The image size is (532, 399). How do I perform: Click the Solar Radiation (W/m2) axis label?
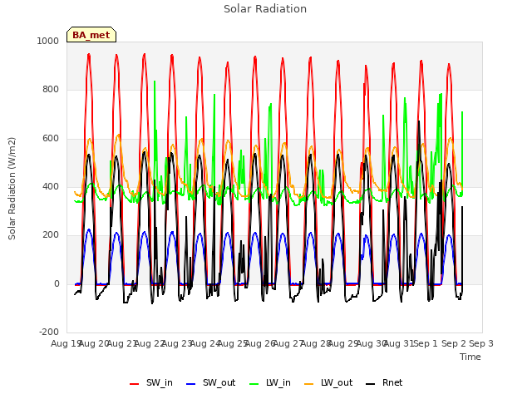[x=12, y=189]
